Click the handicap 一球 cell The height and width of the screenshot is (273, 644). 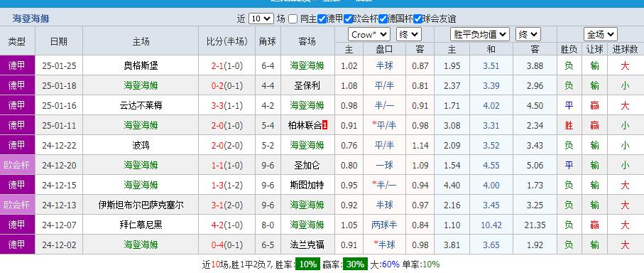point(384,165)
